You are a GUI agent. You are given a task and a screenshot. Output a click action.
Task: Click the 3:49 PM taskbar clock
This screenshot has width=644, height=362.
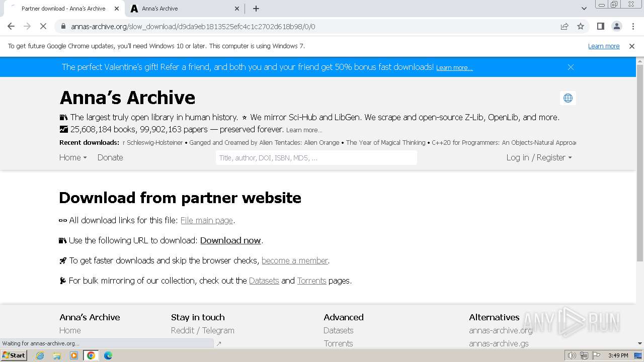[618, 355]
